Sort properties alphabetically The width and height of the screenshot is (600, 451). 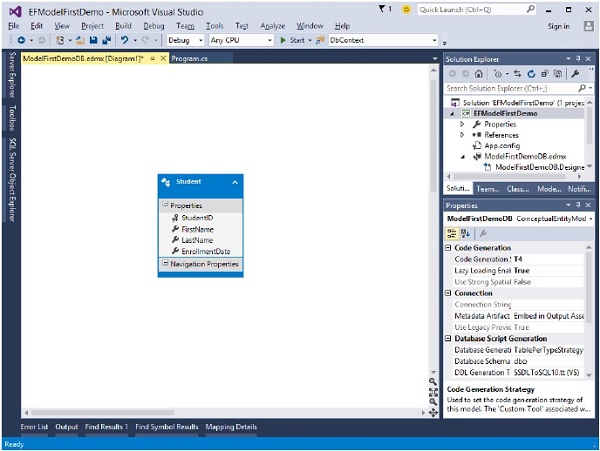(466, 232)
